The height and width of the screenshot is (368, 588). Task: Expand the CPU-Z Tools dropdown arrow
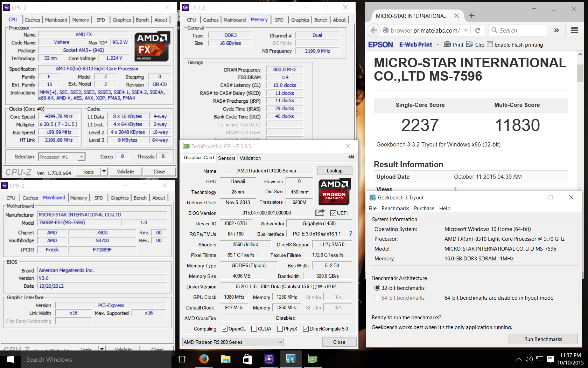pos(104,171)
